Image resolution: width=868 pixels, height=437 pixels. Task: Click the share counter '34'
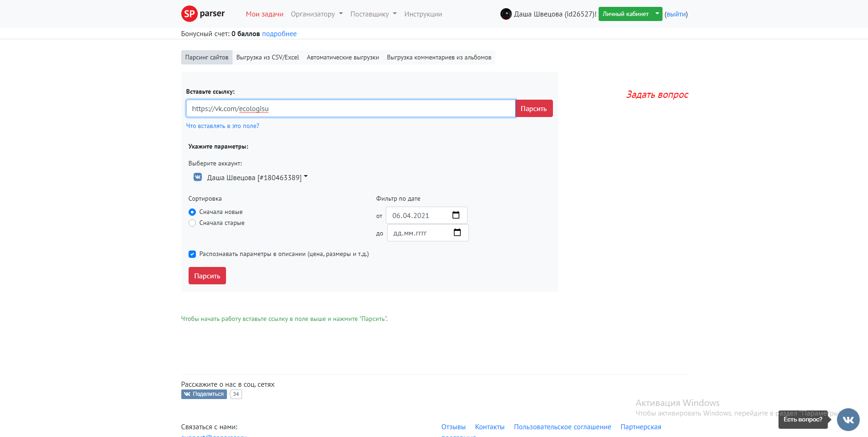coord(236,394)
